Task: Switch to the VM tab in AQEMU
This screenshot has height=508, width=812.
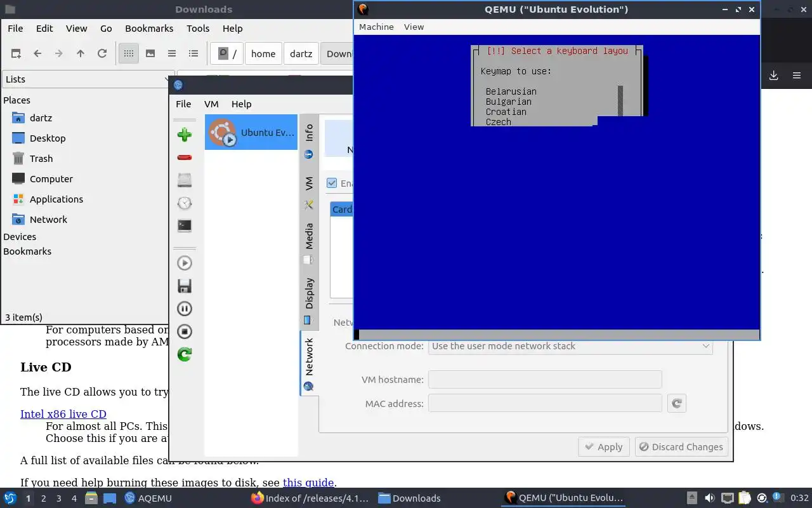Action: (309, 192)
